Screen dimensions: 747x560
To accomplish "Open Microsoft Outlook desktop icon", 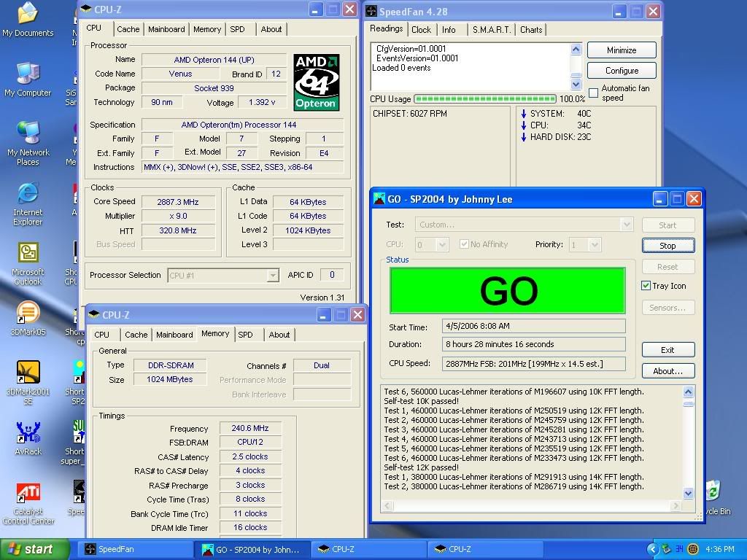I will tap(28, 254).
